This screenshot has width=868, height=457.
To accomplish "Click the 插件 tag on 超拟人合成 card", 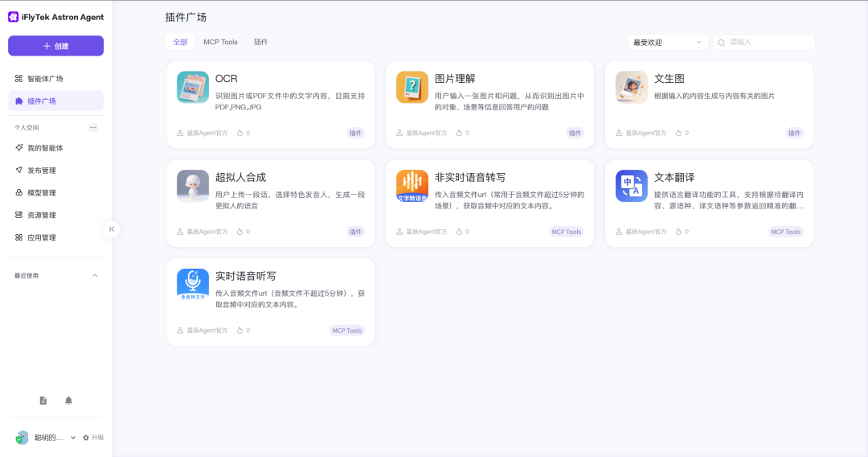I will pos(355,232).
